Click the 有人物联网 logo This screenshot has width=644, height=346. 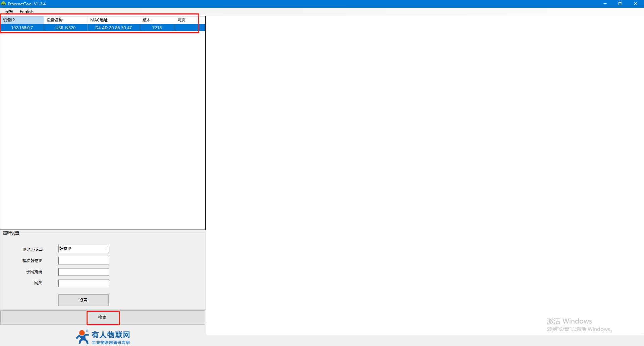pos(103,337)
